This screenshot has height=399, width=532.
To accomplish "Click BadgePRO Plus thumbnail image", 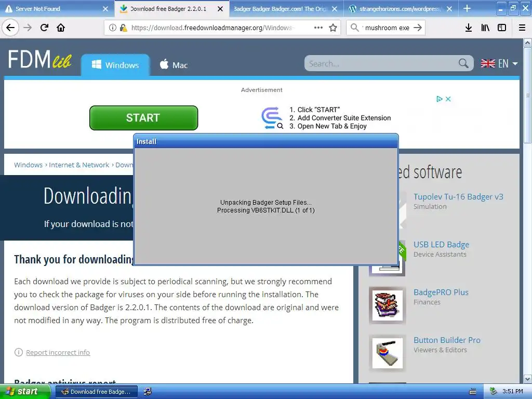I will pyautogui.click(x=388, y=305).
